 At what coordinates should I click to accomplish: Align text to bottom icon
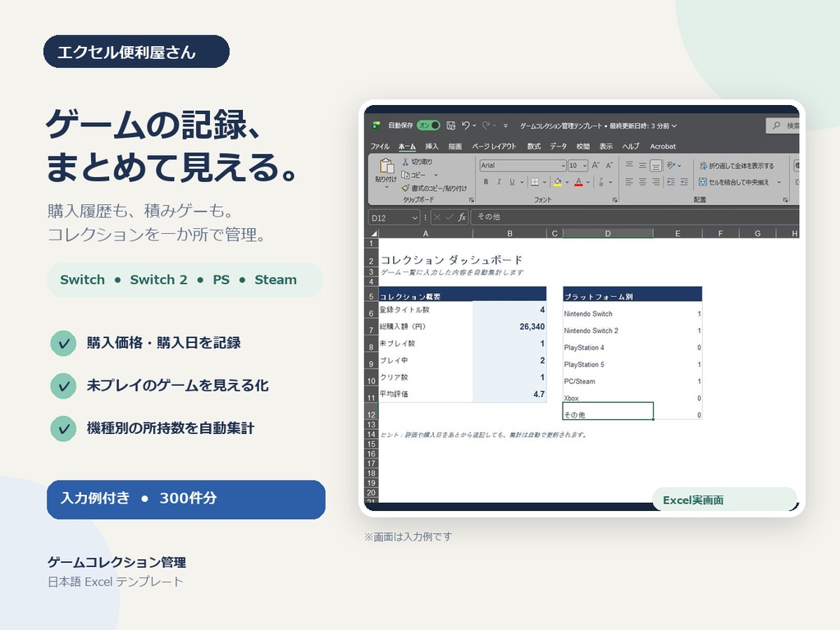click(655, 166)
